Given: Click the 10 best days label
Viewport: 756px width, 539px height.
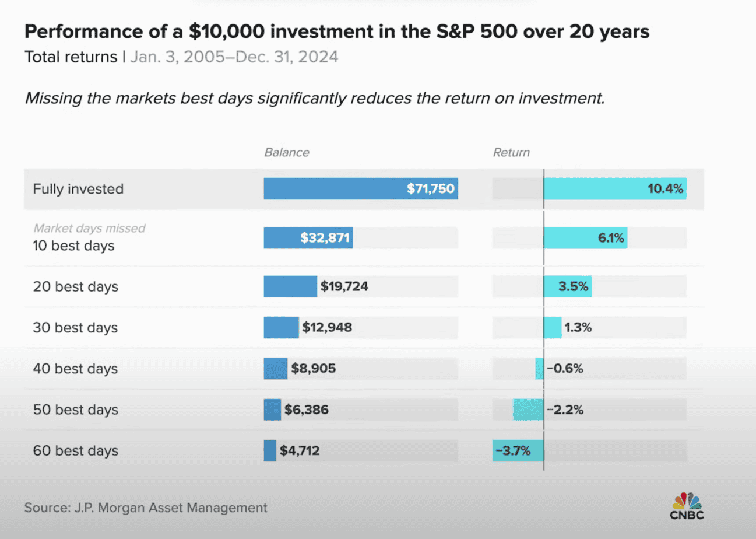Looking at the screenshot, I should [73, 246].
